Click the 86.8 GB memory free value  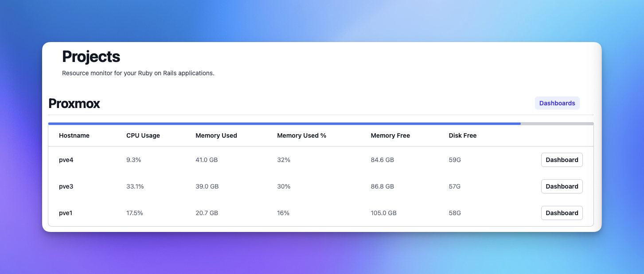(x=382, y=186)
